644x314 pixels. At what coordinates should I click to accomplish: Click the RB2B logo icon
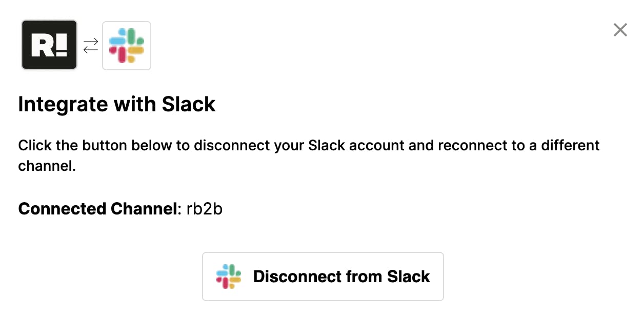coord(49,45)
